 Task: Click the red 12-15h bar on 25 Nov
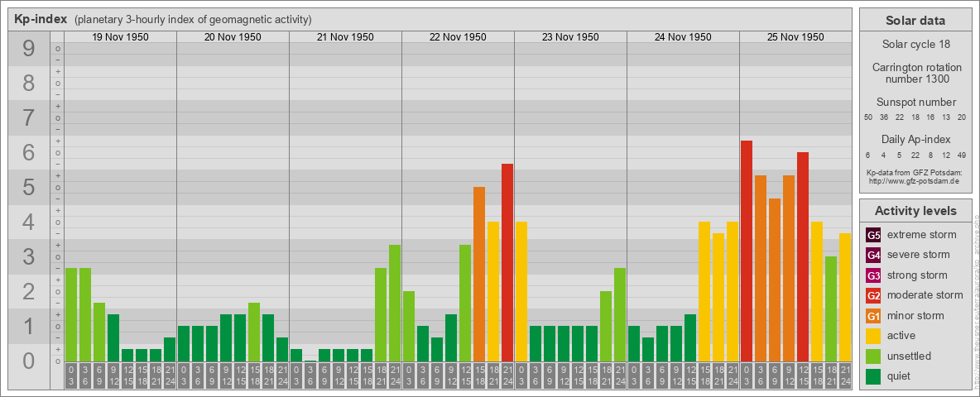(x=803, y=256)
